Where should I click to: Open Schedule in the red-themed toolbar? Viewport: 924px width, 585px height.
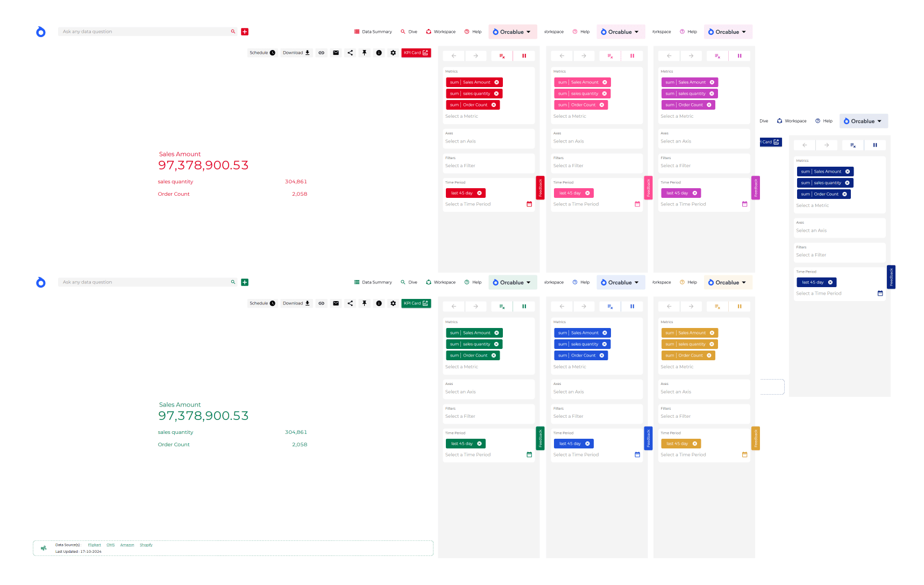[262, 53]
